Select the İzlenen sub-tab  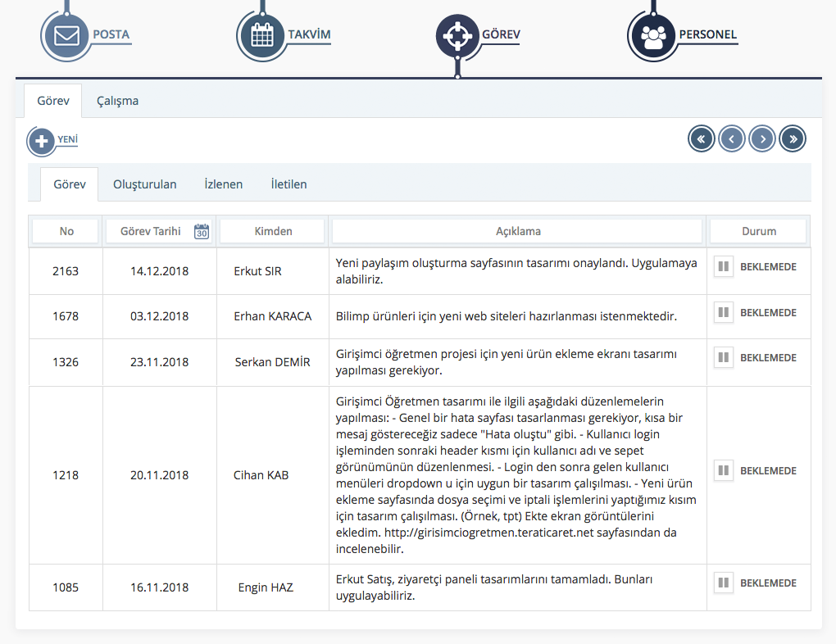click(x=223, y=184)
